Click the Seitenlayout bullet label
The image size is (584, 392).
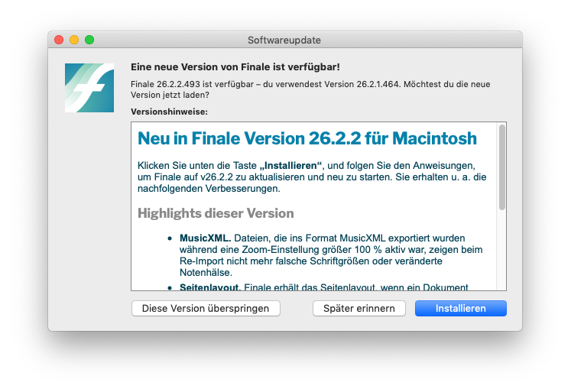click(x=210, y=287)
